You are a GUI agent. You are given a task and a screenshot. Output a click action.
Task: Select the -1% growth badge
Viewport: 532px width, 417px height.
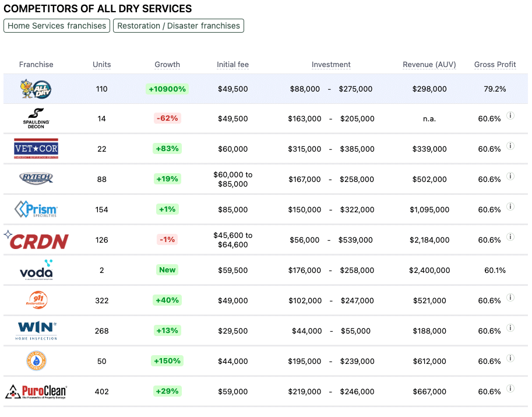[x=167, y=239]
